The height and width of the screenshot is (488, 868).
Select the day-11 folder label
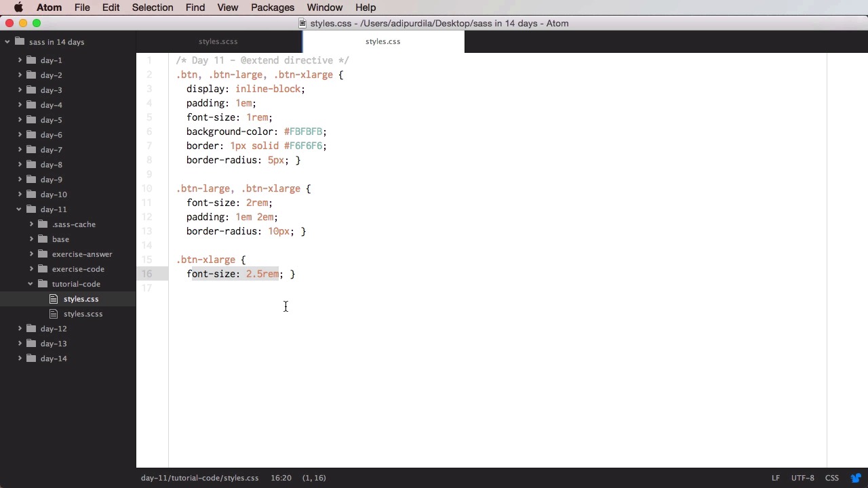(54, 209)
